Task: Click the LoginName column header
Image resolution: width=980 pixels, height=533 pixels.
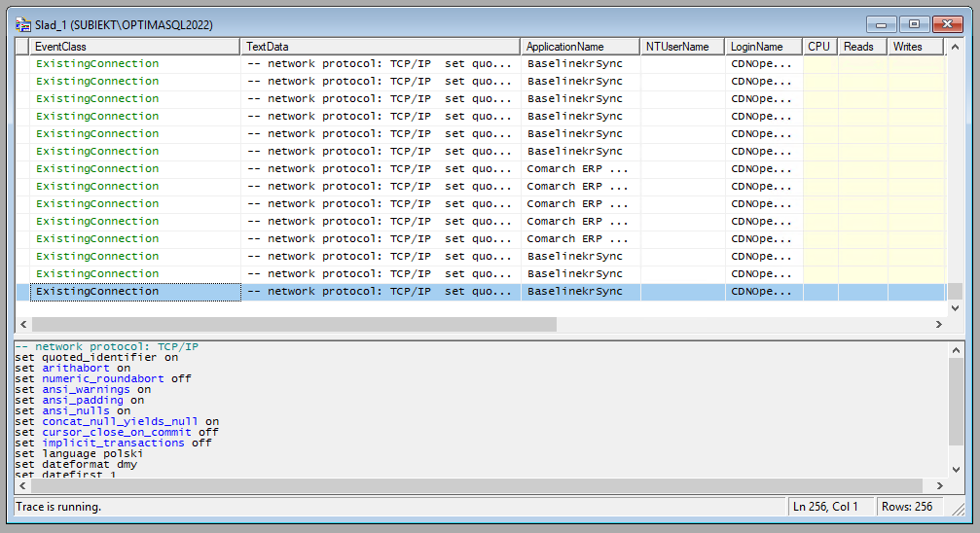Action: [764, 47]
